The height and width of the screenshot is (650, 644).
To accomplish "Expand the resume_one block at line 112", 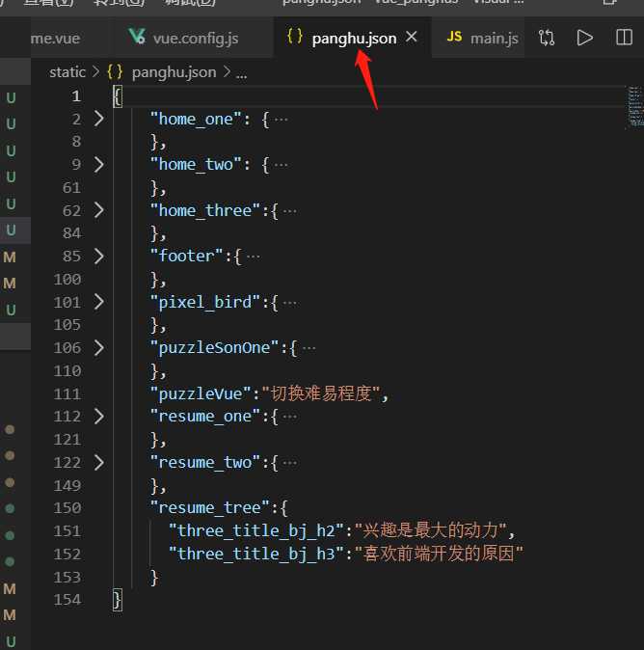I will coord(98,417).
